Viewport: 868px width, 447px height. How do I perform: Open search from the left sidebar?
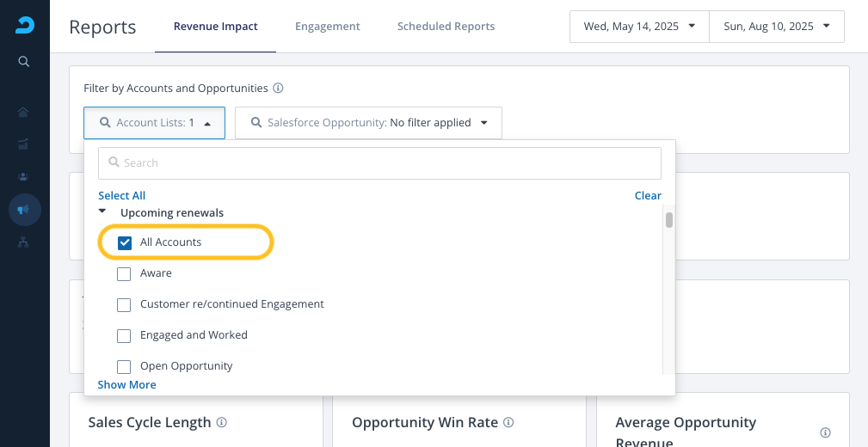[24, 62]
